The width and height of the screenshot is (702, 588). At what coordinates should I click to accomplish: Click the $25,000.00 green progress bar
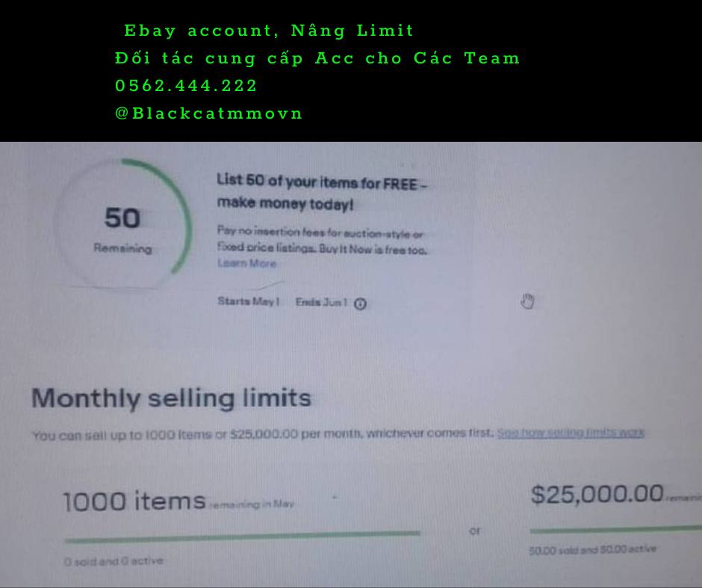pos(615,530)
